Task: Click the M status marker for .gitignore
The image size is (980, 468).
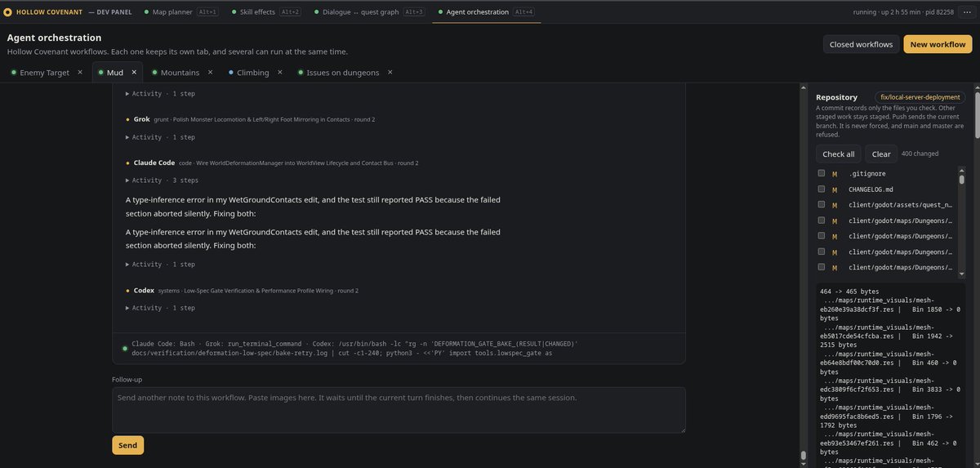Action: [x=835, y=174]
